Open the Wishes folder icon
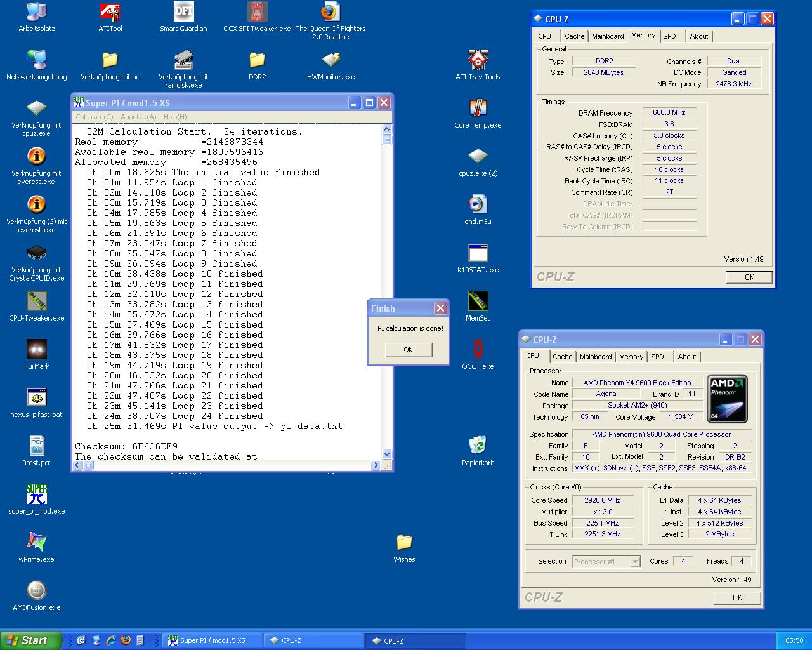Image resolution: width=812 pixels, height=650 pixels. point(404,548)
